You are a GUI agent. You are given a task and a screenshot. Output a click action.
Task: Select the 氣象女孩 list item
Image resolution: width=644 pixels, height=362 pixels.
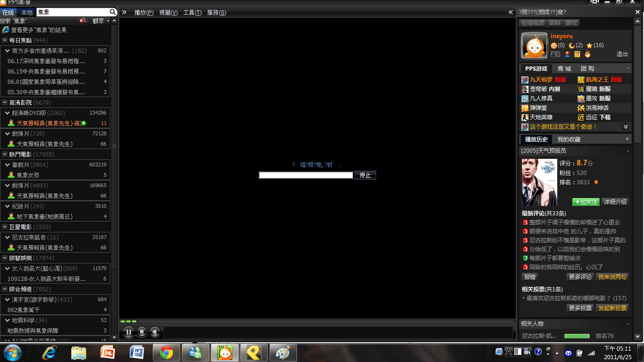(55, 175)
